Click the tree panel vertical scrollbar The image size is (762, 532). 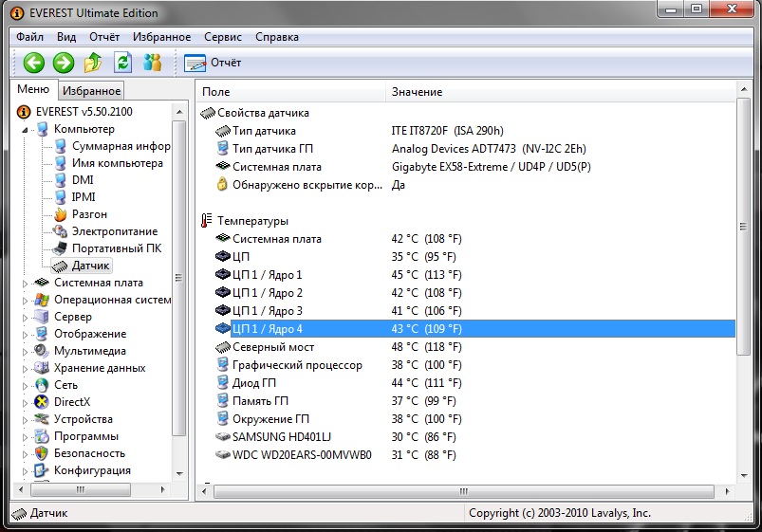coord(179,284)
